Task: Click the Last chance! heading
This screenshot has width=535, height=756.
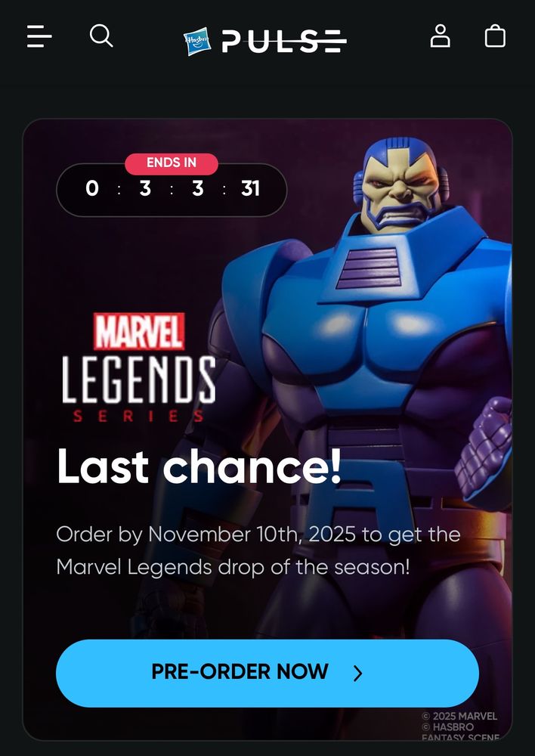Action: tap(199, 466)
